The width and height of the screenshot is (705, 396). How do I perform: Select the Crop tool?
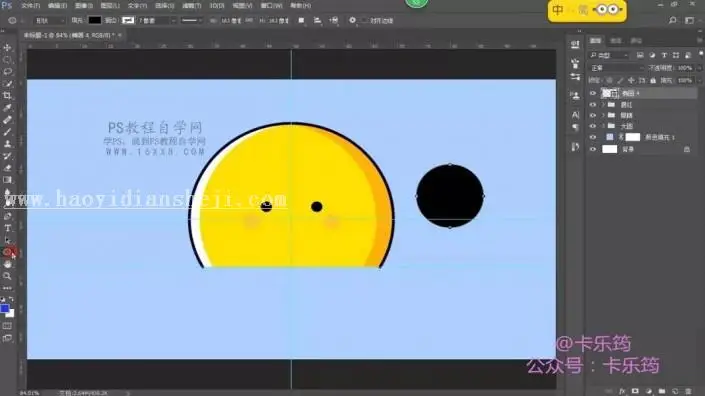tap(7, 95)
